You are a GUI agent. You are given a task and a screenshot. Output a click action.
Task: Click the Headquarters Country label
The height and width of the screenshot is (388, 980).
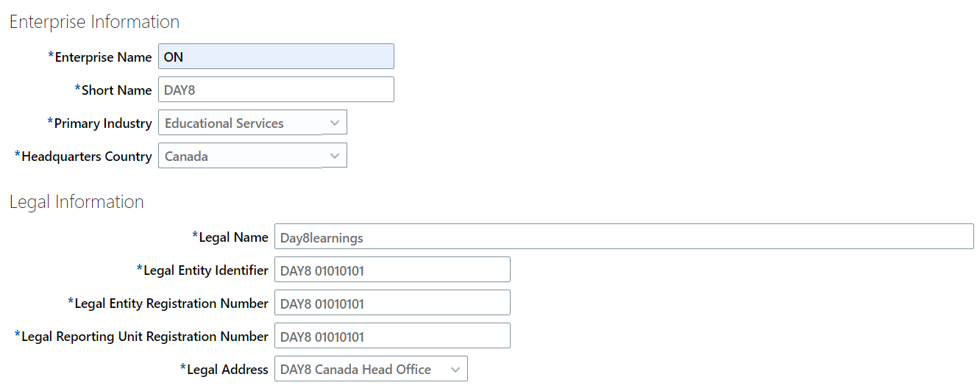[87, 157]
